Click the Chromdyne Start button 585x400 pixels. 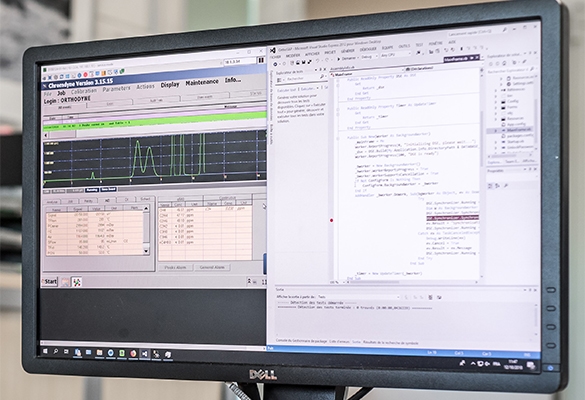coord(50,281)
